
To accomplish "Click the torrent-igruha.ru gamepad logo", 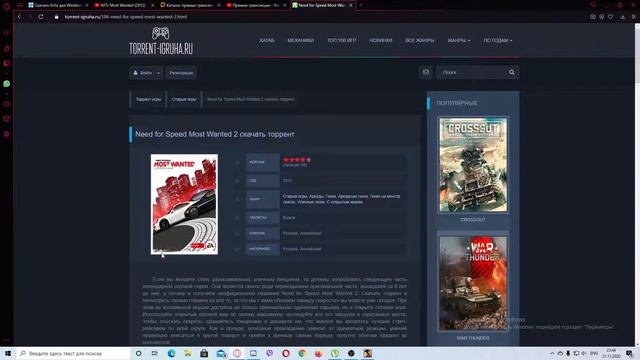I will click(x=161, y=41).
